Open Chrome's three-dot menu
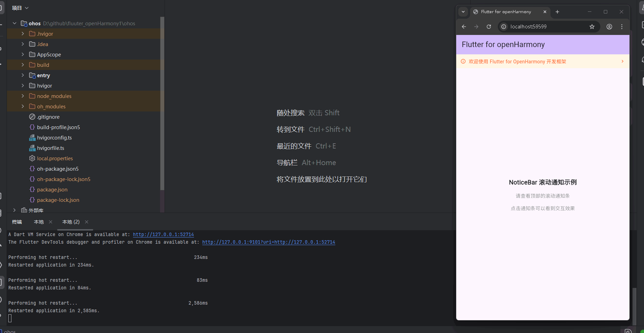Viewport: 644px width, 333px height. point(622,27)
